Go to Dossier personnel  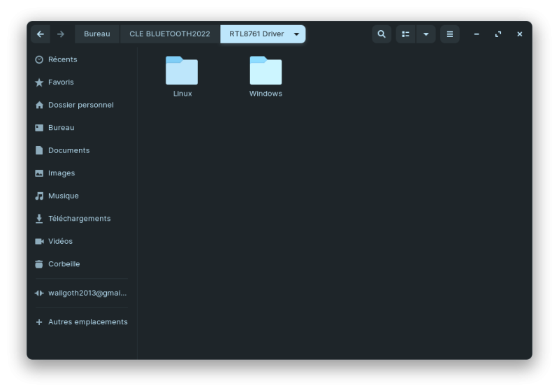[80, 105]
